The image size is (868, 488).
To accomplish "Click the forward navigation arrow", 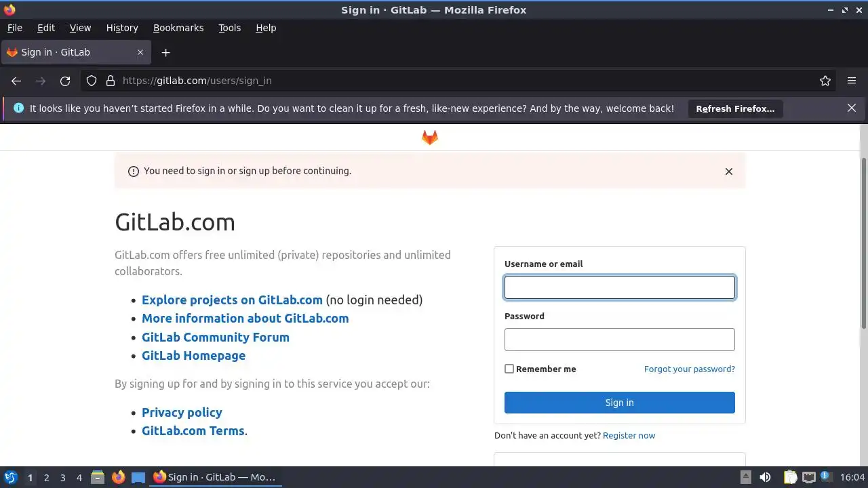I will click(41, 81).
